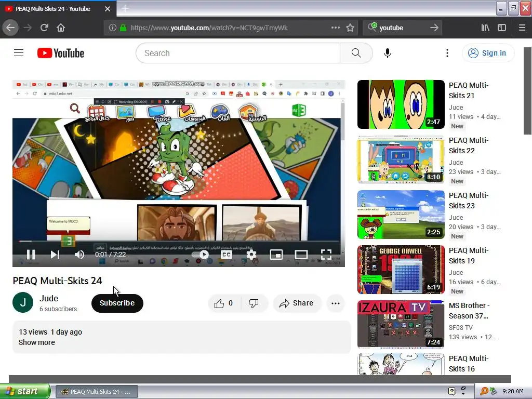This screenshot has height=399, width=532.
Task: Open MS Brother Season 37 thumbnail
Action: coord(401,324)
